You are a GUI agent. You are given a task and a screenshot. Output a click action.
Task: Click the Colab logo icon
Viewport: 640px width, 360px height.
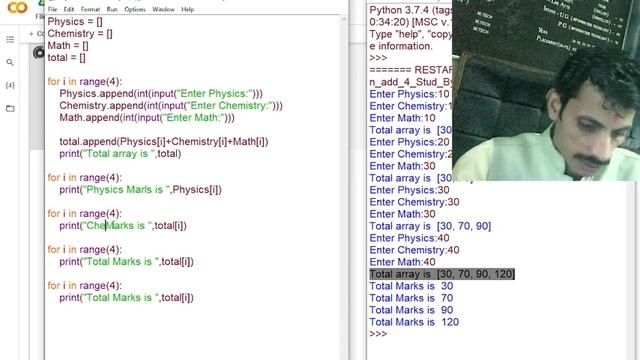(x=17, y=7)
